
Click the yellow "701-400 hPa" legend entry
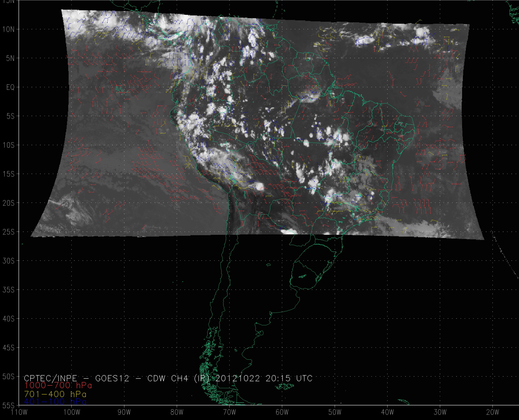[x=55, y=394]
